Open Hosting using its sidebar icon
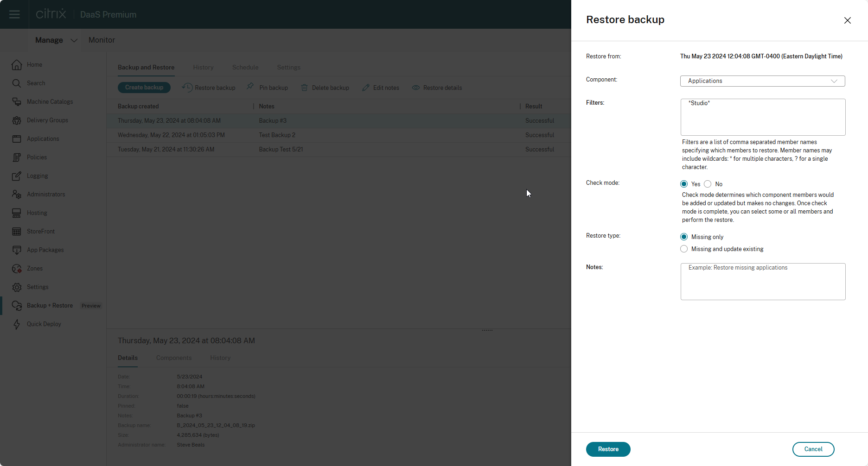 point(17,213)
